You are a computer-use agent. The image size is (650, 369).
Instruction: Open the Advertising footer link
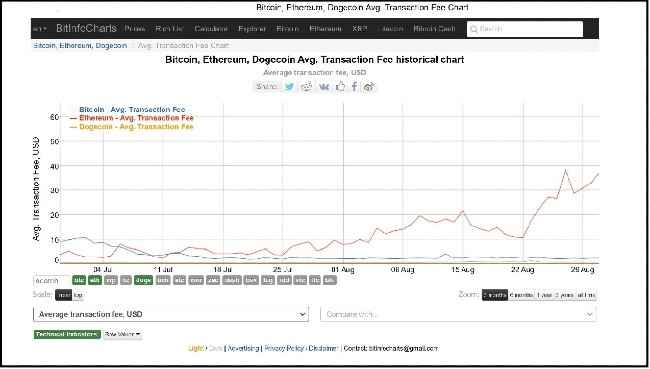243,348
